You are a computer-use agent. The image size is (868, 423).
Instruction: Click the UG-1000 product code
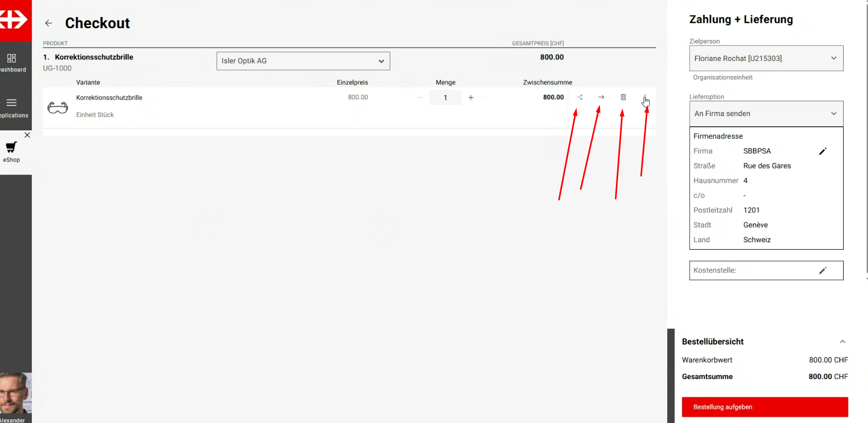tap(57, 68)
